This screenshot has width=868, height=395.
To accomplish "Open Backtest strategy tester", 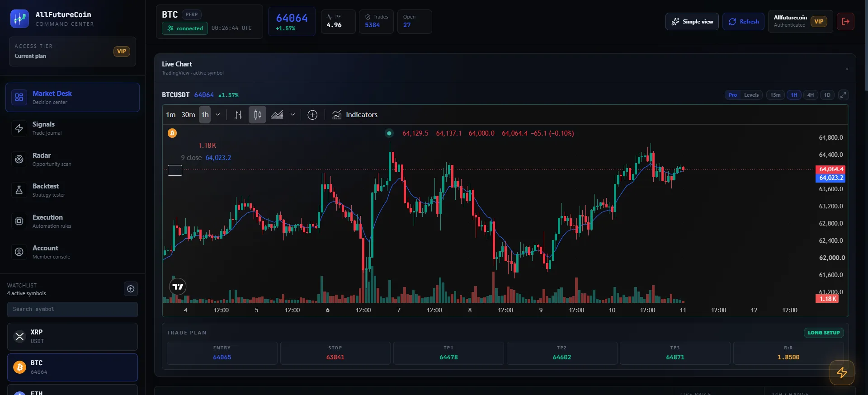I will pyautogui.click(x=72, y=190).
